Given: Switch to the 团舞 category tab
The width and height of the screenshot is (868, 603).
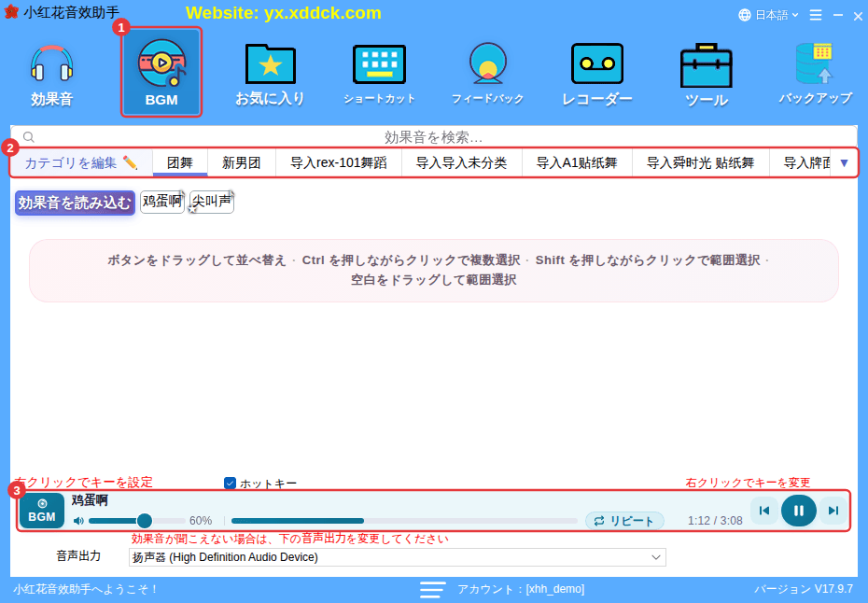Looking at the screenshot, I should pos(180,162).
